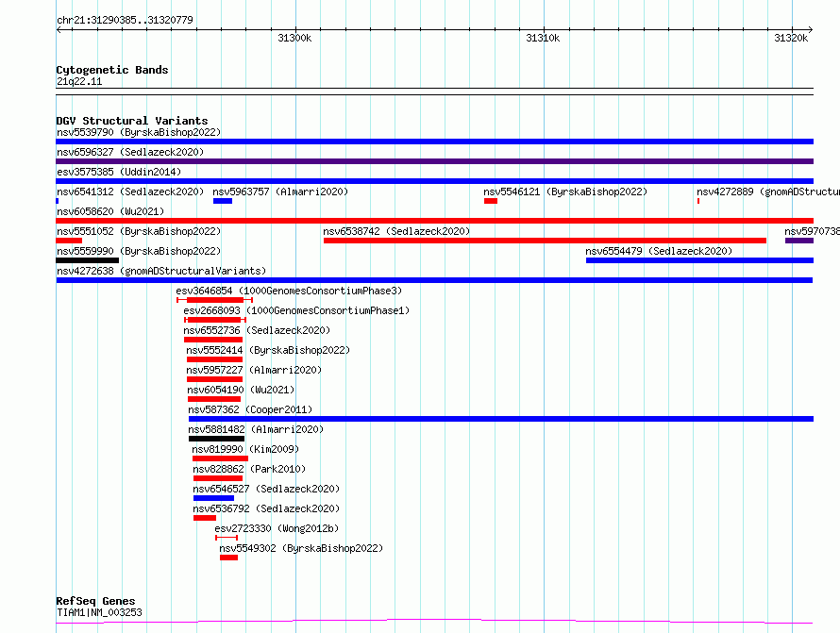Click the DGV Structural Variants track title
The image size is (840, 633).
click(x=132, y=121)
